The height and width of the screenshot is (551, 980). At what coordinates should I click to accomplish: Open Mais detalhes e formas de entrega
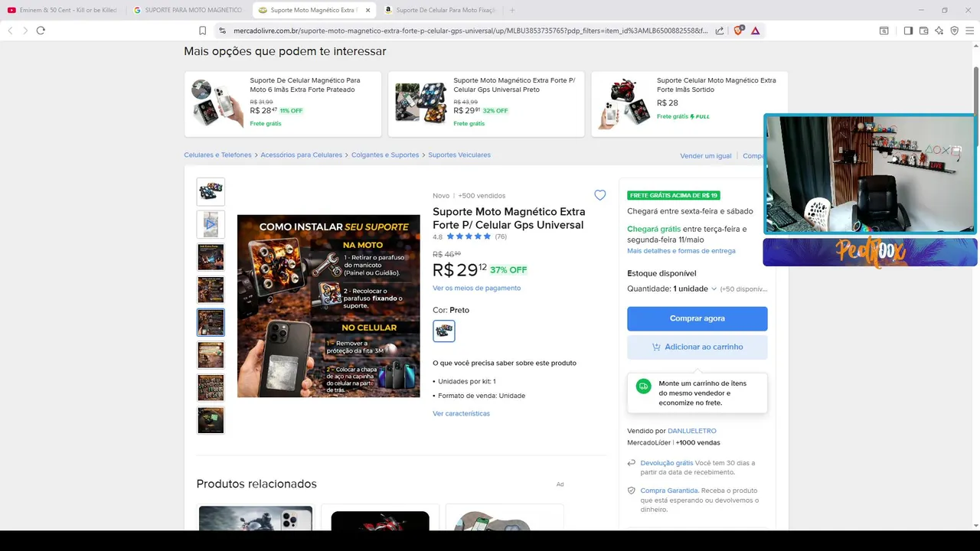[681, 251]
